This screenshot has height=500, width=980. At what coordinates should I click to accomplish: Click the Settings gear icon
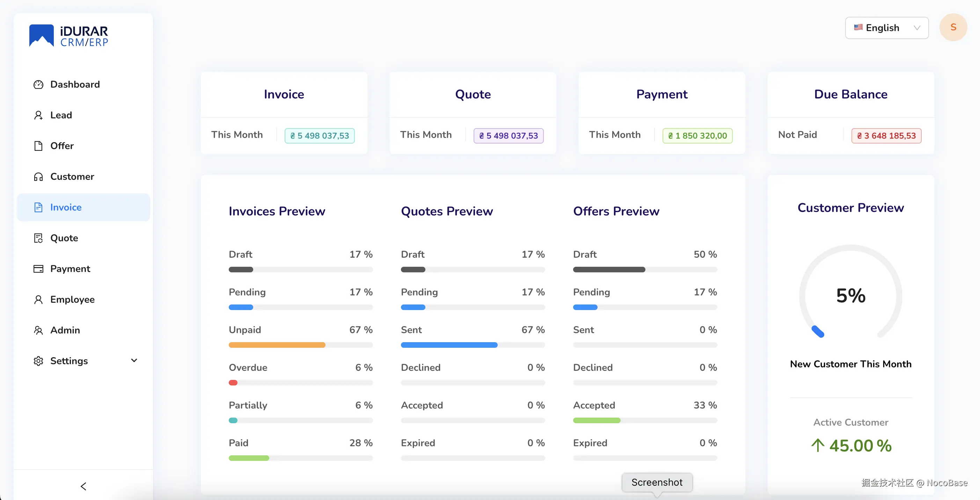pos(38,361)
